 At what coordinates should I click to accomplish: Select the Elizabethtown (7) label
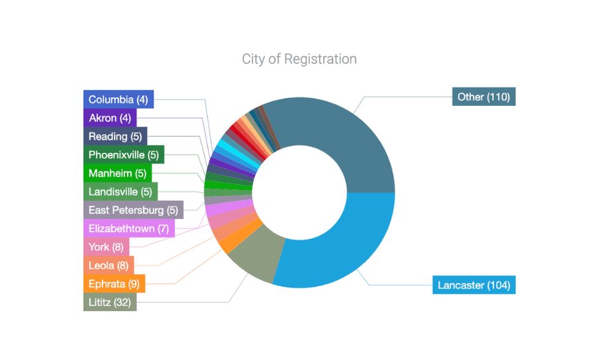tap(129, 228)
